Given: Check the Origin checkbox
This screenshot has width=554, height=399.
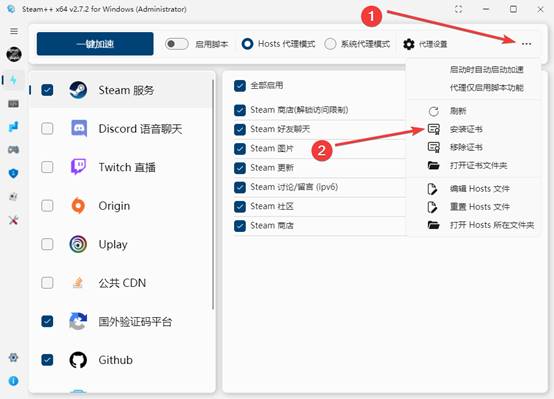Looking at the screenshot, I should coord(47,206).
